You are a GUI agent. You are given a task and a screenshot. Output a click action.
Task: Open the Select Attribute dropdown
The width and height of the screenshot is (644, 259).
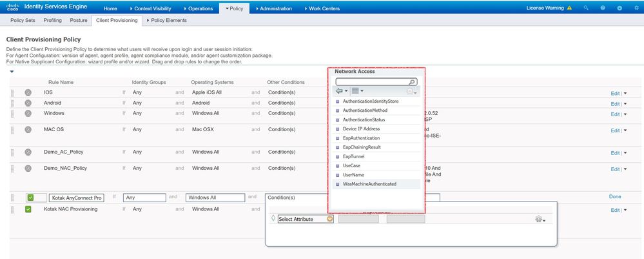[330, 219]
